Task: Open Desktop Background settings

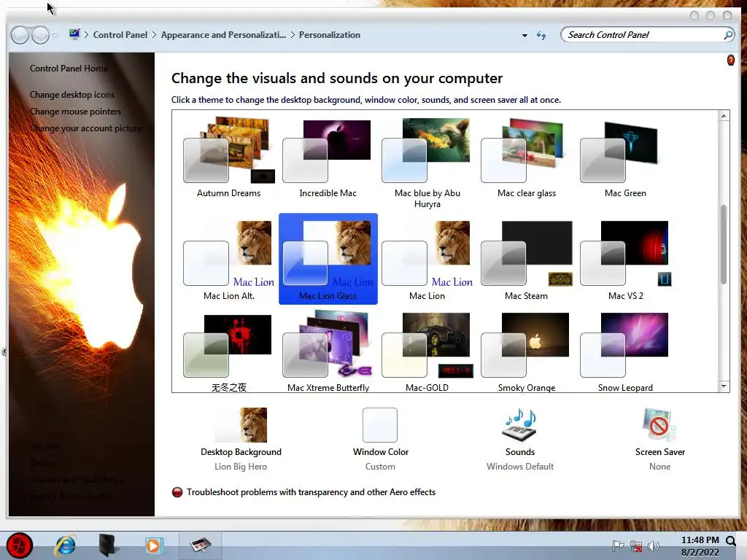Action: pyautogui.click(x=241, y=439)
